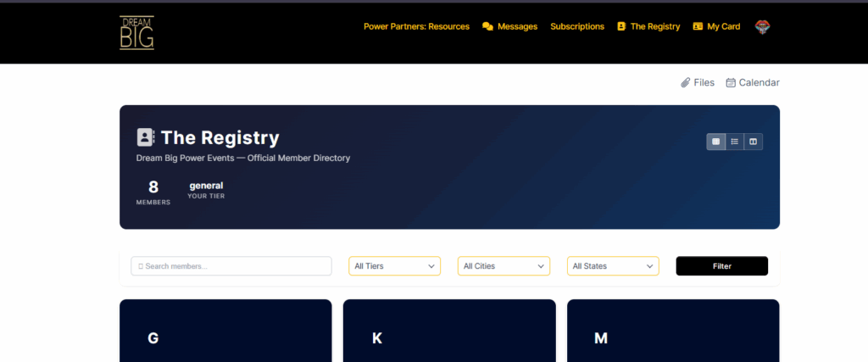Switch to grid view
The width and height of the screenshot is (868, 362).
[x=716, y=142]
